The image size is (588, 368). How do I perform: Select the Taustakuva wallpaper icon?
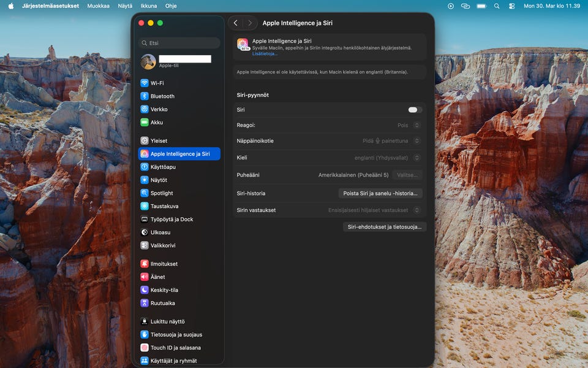[x=145, y=206]
